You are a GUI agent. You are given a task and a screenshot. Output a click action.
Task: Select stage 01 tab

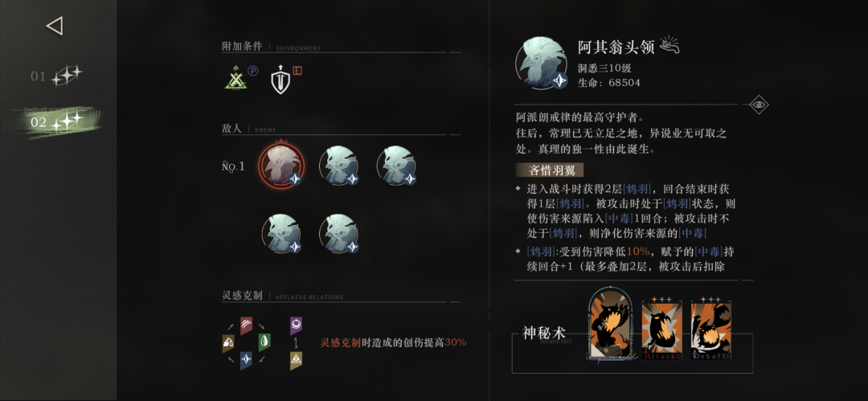click(x=56, y=76)
